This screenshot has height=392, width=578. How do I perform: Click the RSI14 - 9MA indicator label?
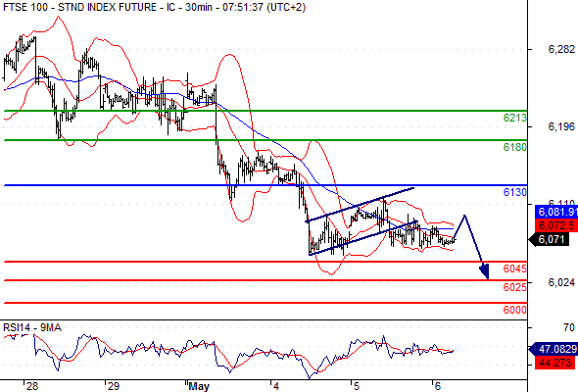[x=32, y=327]
